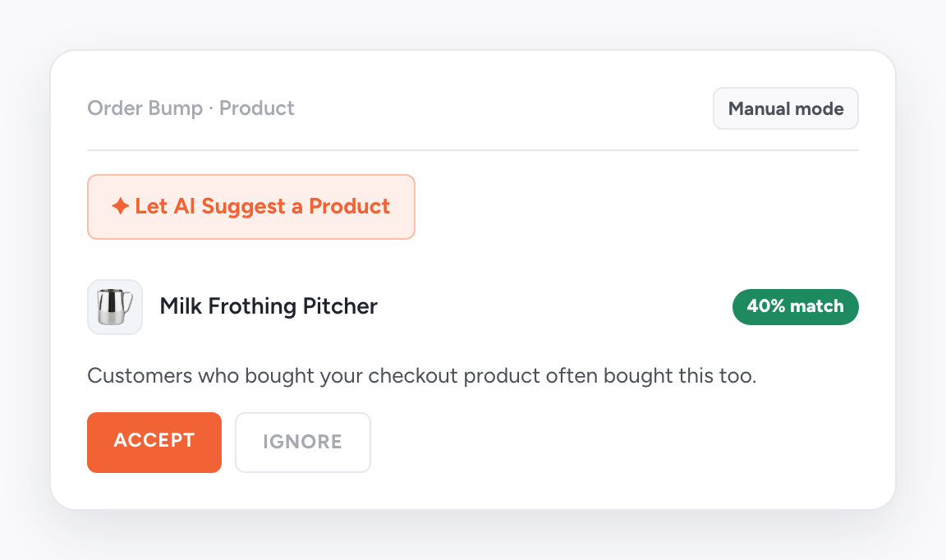Click the green match percentage pill
The height and width of the screenshot is (560, 946).
point(795,306)
